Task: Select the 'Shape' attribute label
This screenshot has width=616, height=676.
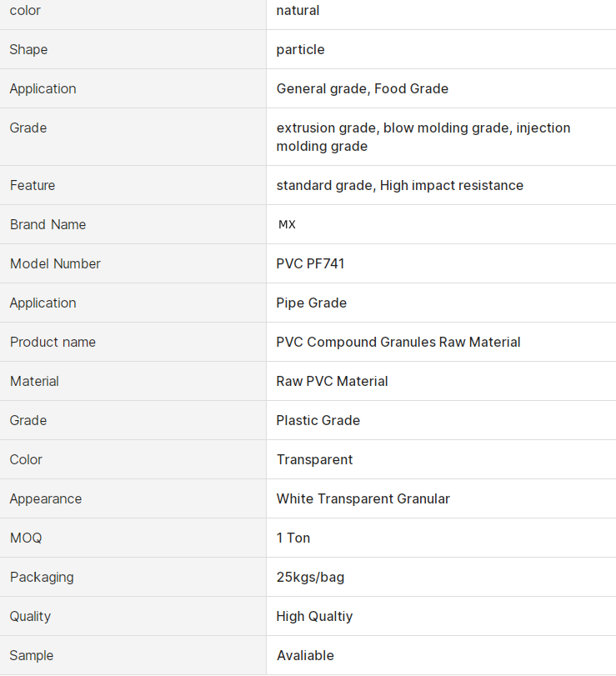Action: (x=28, y=50)
